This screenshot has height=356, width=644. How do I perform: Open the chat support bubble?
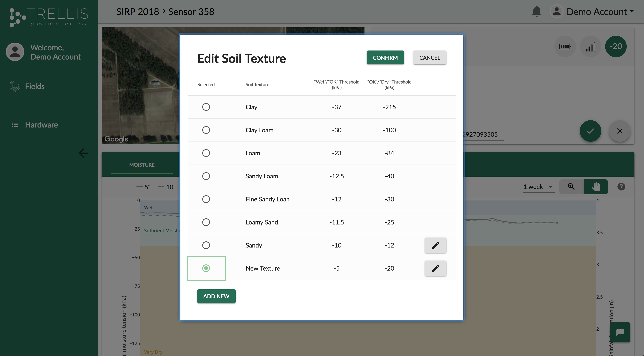point(620,332)
